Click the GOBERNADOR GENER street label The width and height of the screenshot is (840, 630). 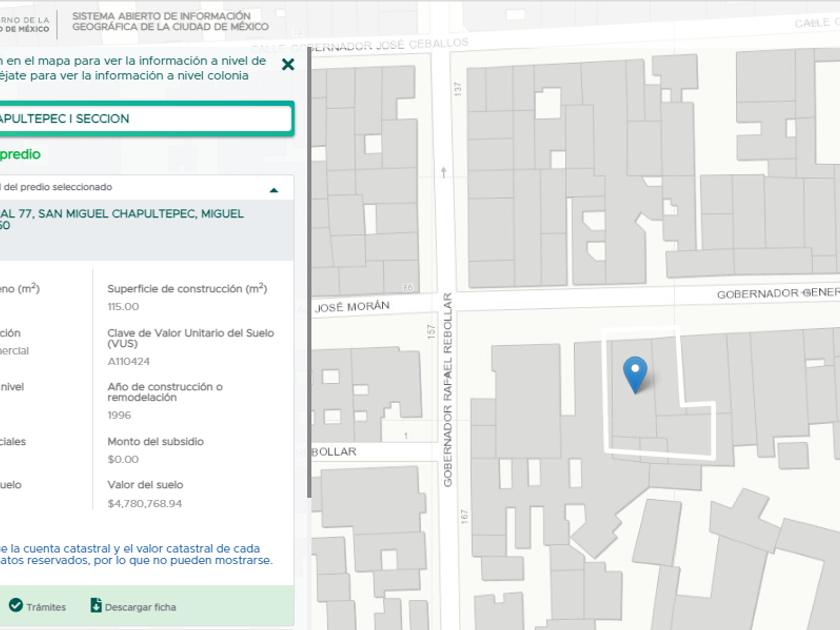(x=778, y=293)
